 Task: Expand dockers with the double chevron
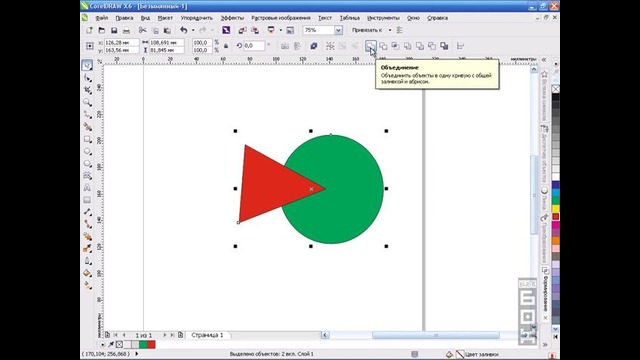coord(544,60)
